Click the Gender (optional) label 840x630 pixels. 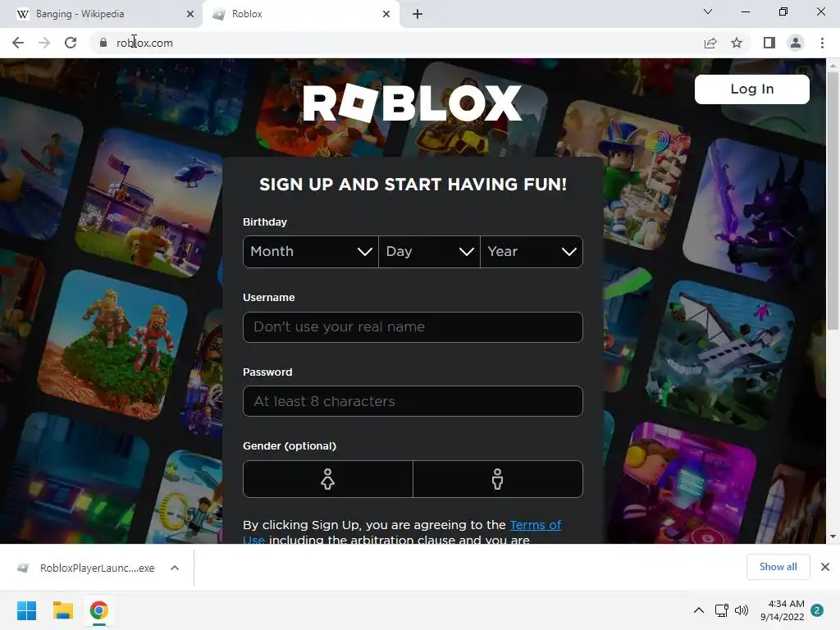[290, 445]
